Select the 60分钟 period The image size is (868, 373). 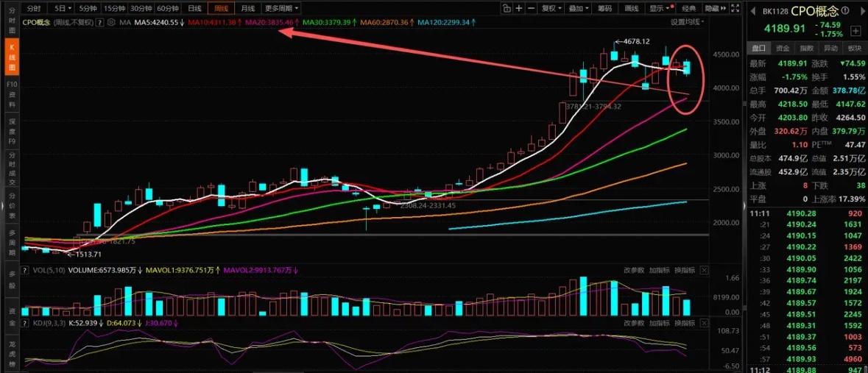click(x=168, y=8)
